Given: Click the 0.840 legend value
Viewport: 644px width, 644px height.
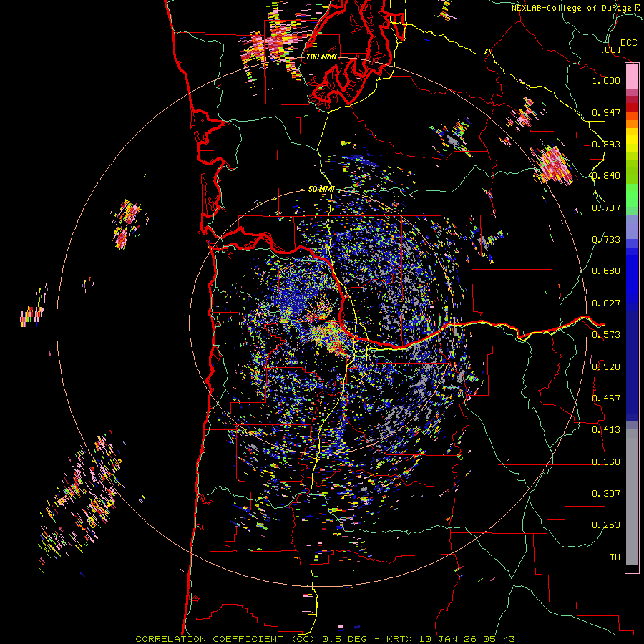Looking at the screenshot, I should click(x=606, y=176).
